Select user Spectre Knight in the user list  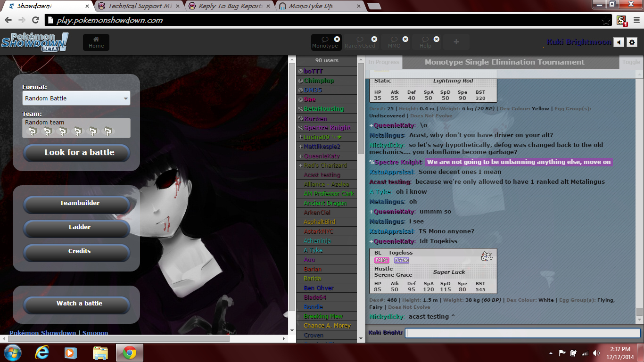tap(327, 128)
